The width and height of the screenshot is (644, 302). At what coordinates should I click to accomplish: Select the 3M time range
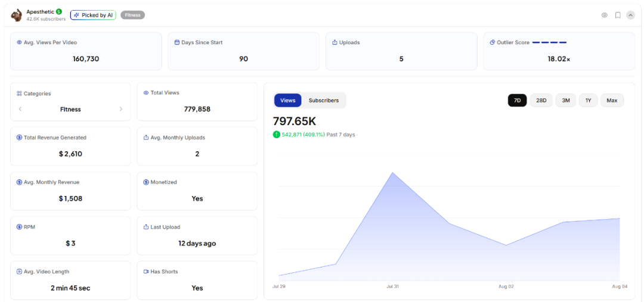point(565,101)
